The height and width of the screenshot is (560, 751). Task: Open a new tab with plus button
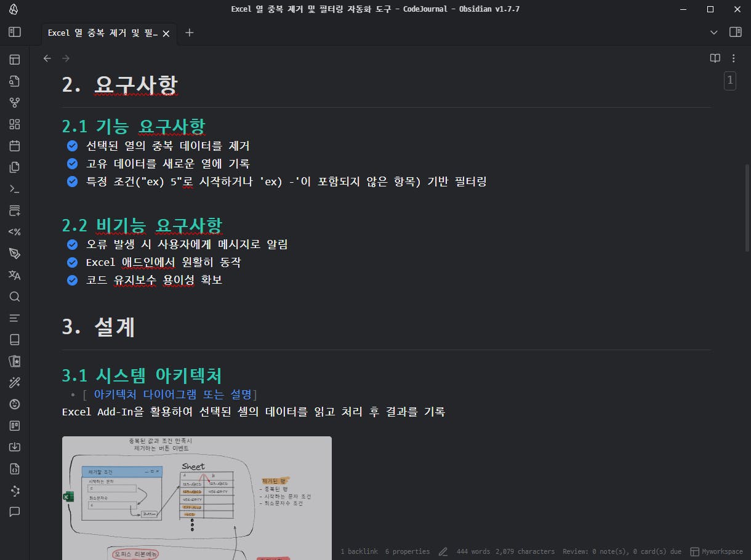tap(190, 33)
